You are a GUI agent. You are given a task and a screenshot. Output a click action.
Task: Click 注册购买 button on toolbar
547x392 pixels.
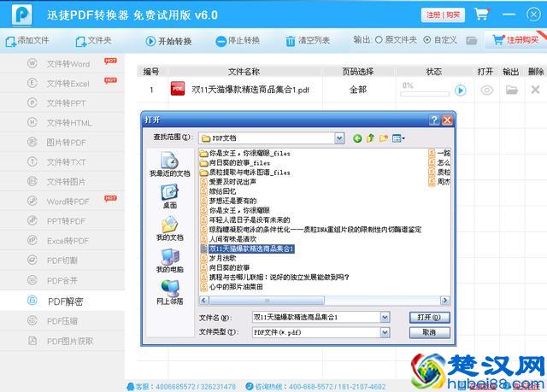(515, 40)
